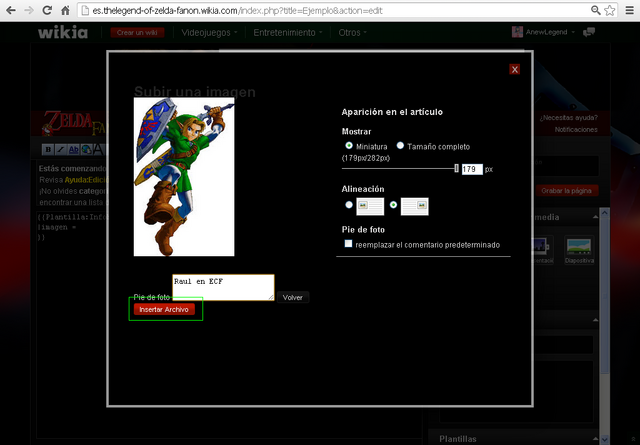Viewport: 640px width, 445px height.
Task: Toggle bold with the B editor icon
Action: coord(48,149)
